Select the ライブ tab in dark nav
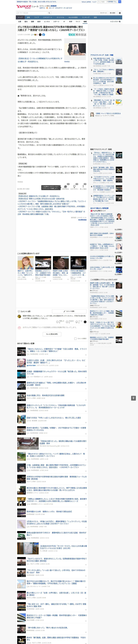138x644 pixels. pos(36,17)
